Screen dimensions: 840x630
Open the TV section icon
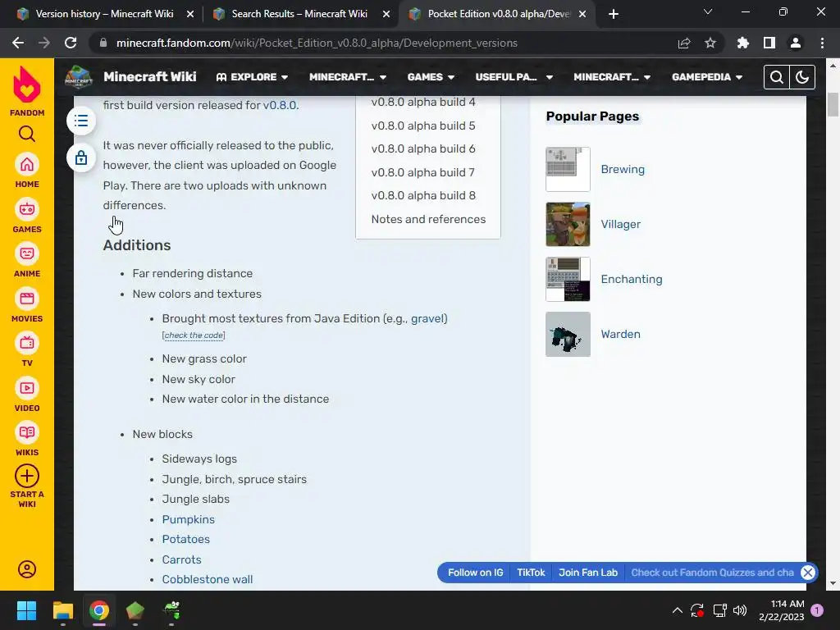tap(27, 343)
